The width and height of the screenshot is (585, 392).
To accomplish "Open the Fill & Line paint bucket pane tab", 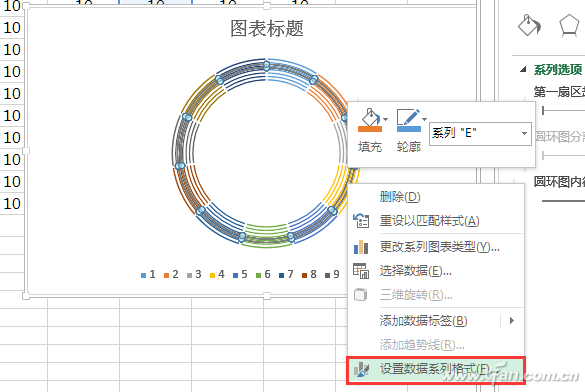I will [x=529, y=25].
